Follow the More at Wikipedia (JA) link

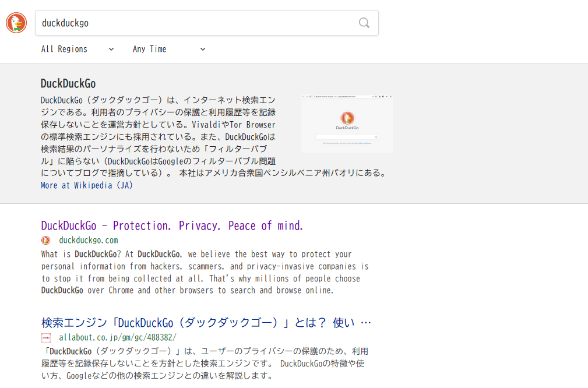point(87,185)
